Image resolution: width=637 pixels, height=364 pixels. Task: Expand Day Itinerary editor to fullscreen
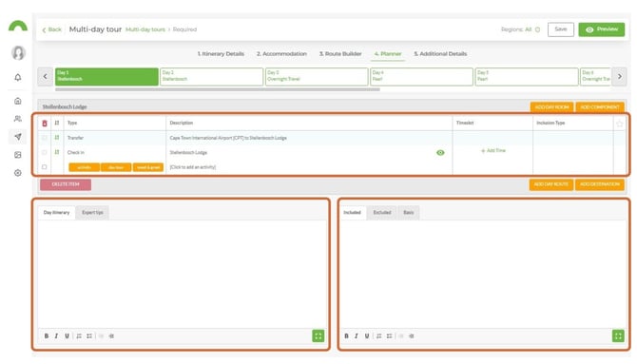pyautogui.click(x=318, y=336)
